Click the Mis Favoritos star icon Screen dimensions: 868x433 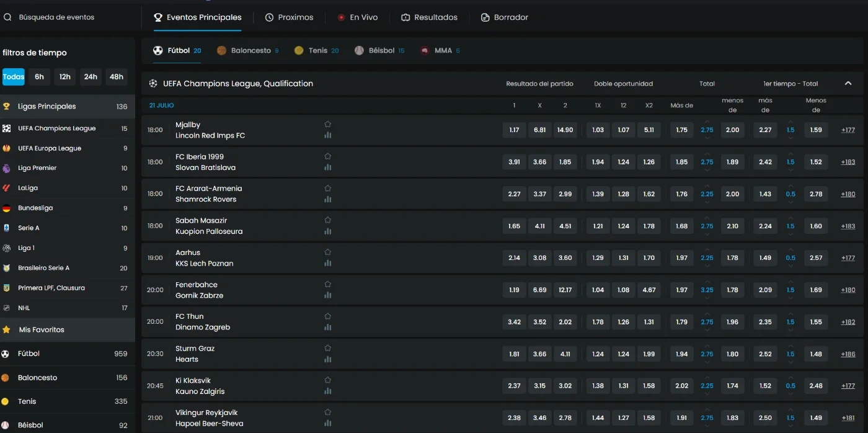point(6,330)
